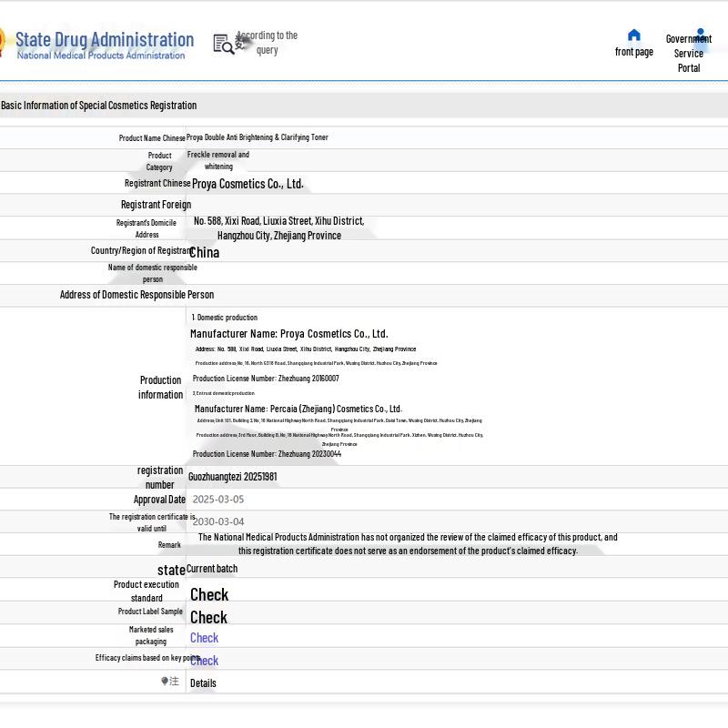
Task: Select product name "Proya Double Anti Brightening & Clarifying Toner"
Action: pyautogui.click(x=258, y=137)
